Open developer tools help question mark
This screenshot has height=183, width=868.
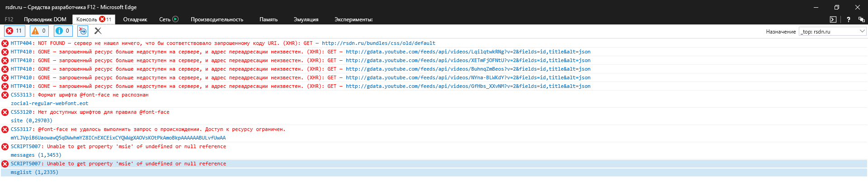[848, 19]
